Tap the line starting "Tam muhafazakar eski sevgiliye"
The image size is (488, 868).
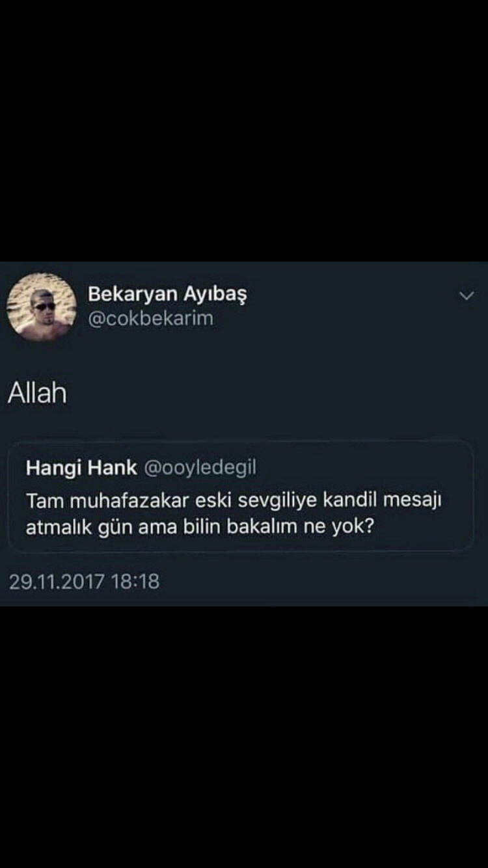(234, 501)
